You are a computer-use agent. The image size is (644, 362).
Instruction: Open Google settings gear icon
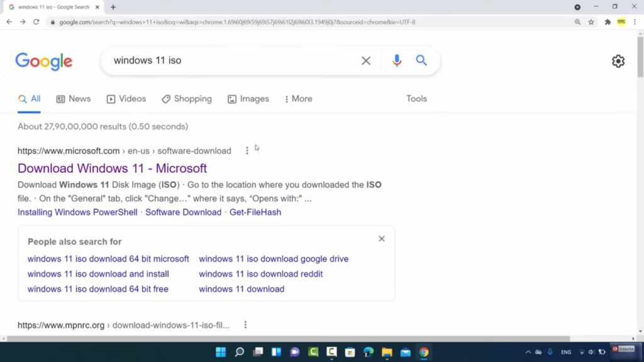pyautogui.click(x=618, y=61)
